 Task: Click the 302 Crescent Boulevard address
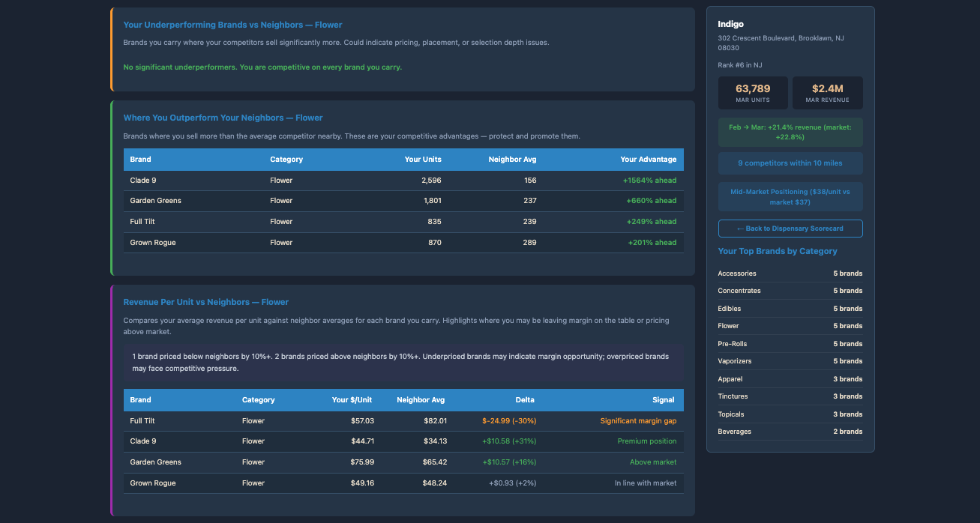(x=781, y=43)
